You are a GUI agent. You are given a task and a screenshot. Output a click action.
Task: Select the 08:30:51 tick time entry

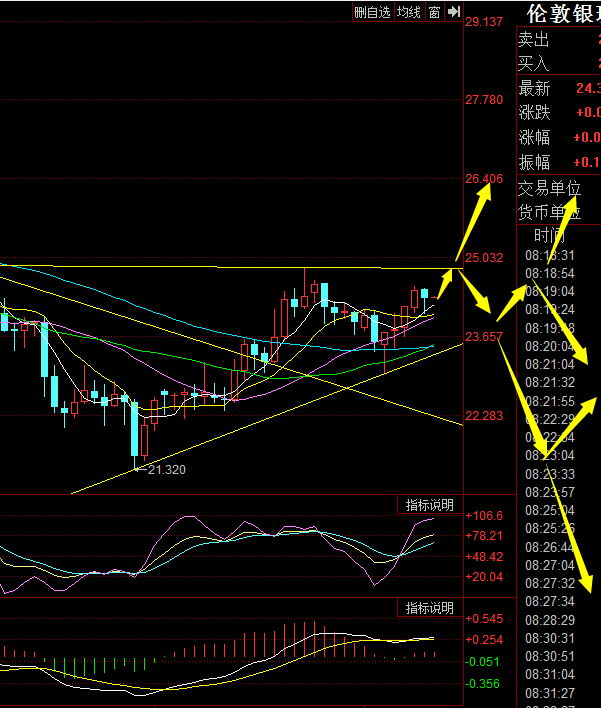tap(550, 657)
